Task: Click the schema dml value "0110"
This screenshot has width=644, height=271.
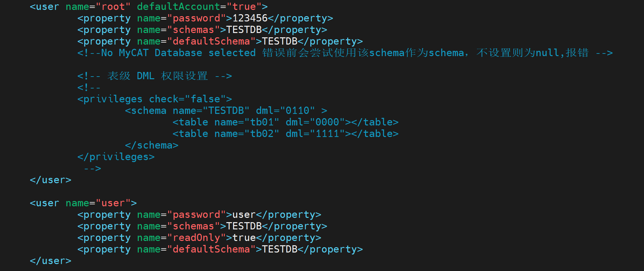Action: (x=297, y=111)
